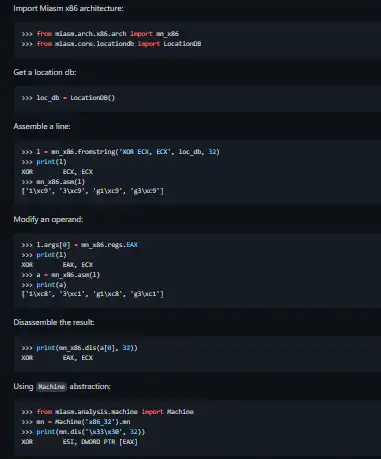This screenshot has width=381, height=459.
Task: Click the 'print(mn_x86.dis(a[0], 32))' line
Action: click(x=79, y=348)
